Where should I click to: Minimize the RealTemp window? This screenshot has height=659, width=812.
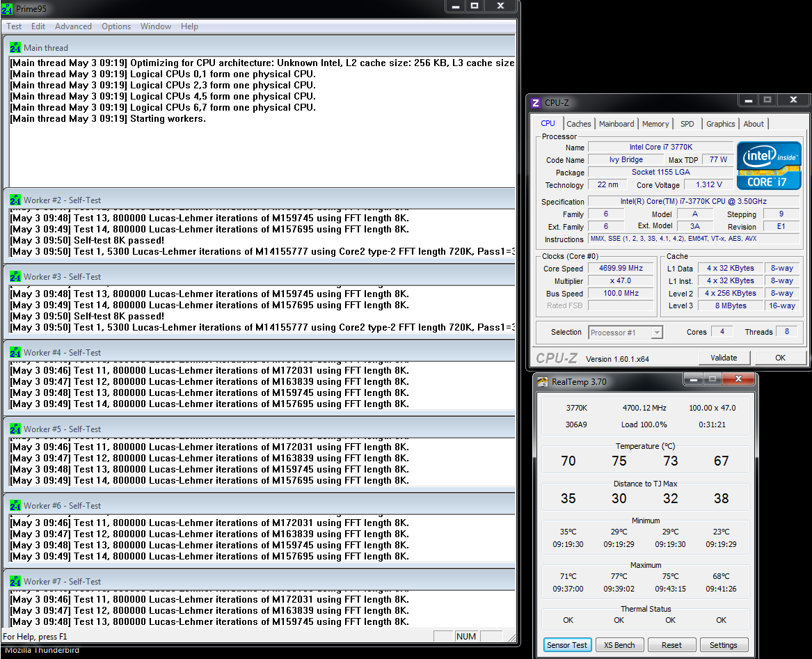pyautogui.click(x=694, y=380)
